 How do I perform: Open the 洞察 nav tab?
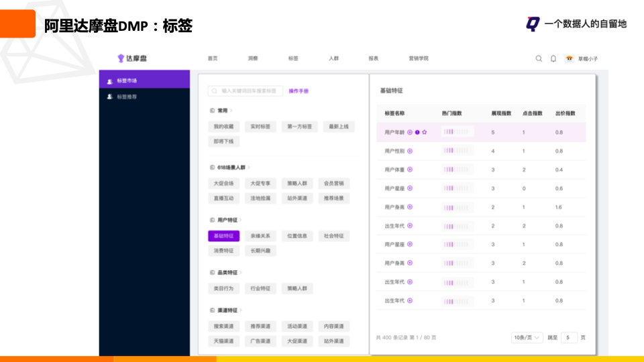tap(253, 58)
